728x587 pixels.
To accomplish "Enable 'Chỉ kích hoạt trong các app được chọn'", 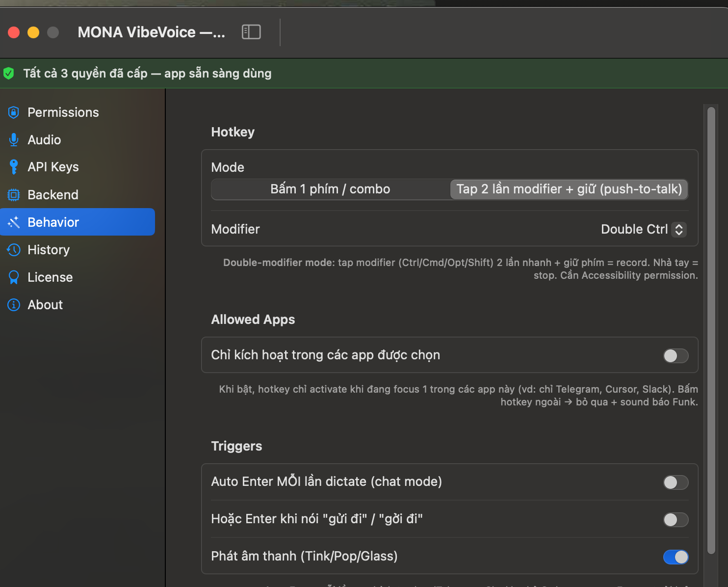I will (676, 355).
